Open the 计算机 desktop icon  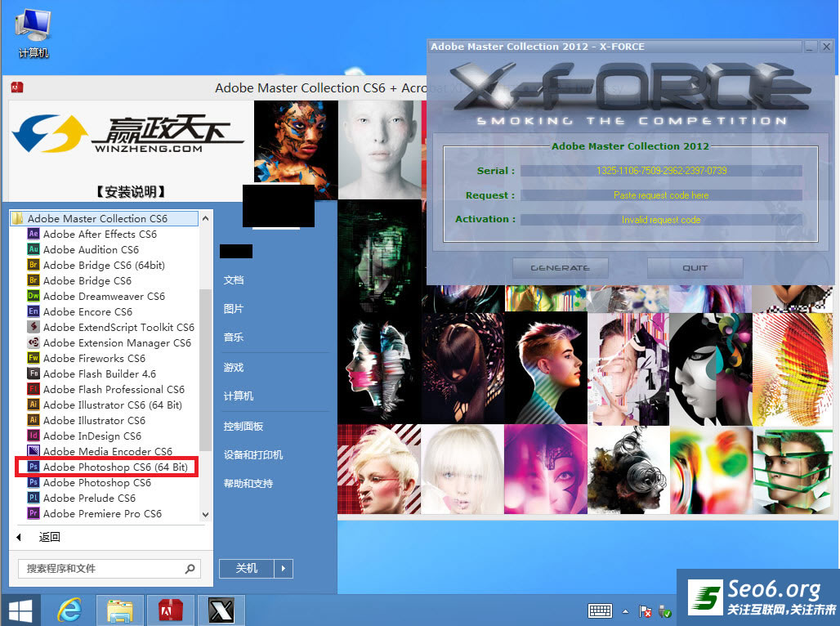[34, 35]
